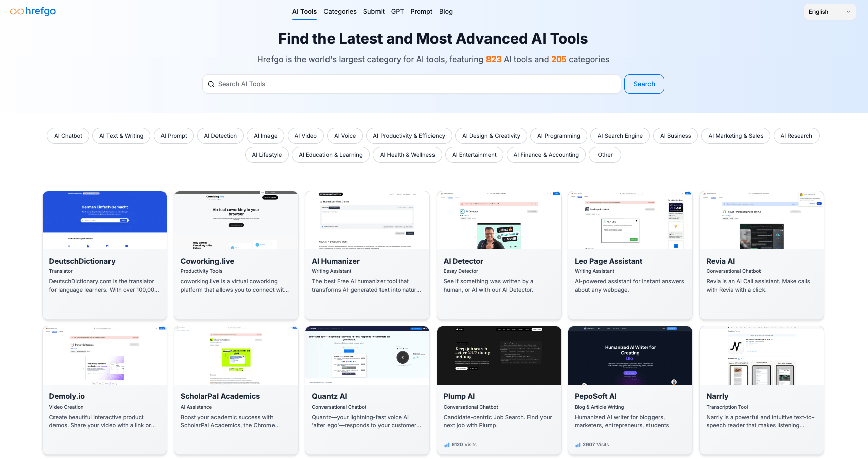Open the Blog nav item
This screenshot has width=868, height=459.
click(446, 11)
